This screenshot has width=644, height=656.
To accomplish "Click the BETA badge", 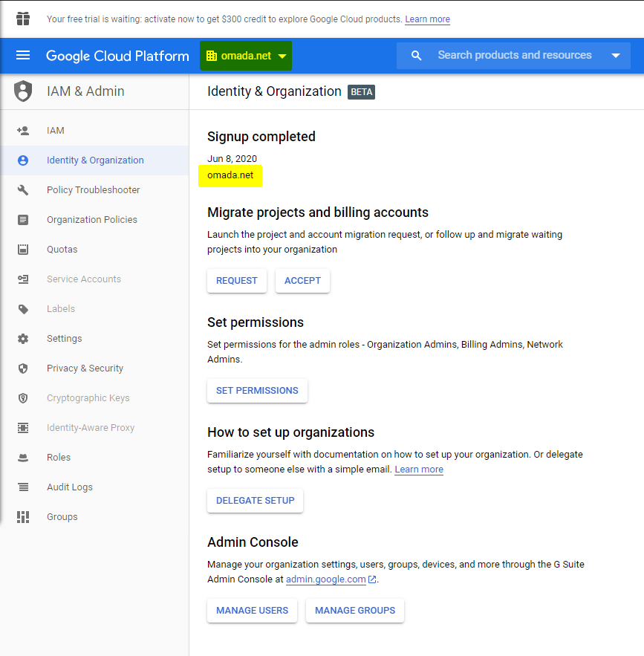I will [x=361, y=92].
